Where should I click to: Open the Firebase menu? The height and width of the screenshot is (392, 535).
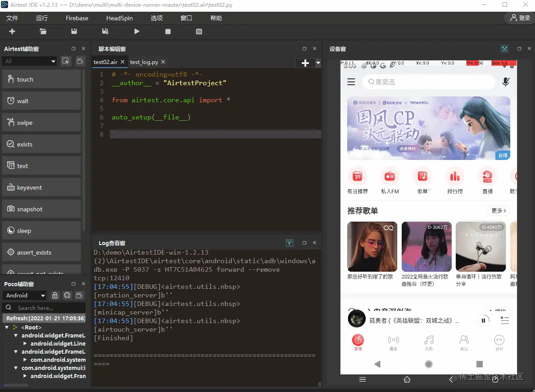(77, 18)
